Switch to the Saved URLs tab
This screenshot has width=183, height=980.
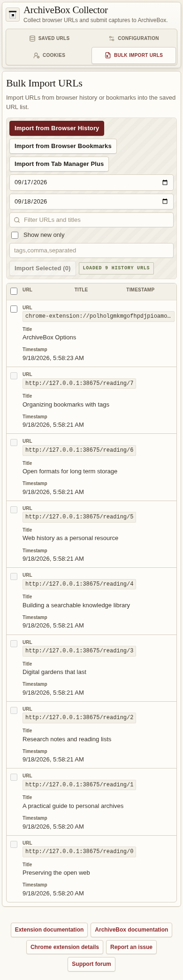[x=49, y=39]
